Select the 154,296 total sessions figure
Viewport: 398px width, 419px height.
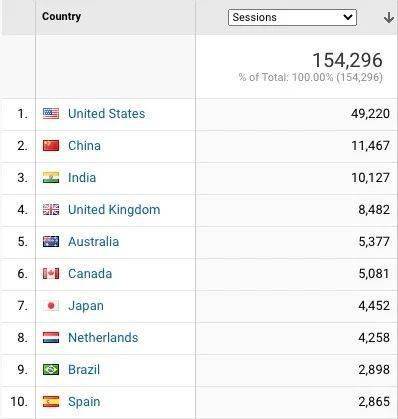(348, 60)
